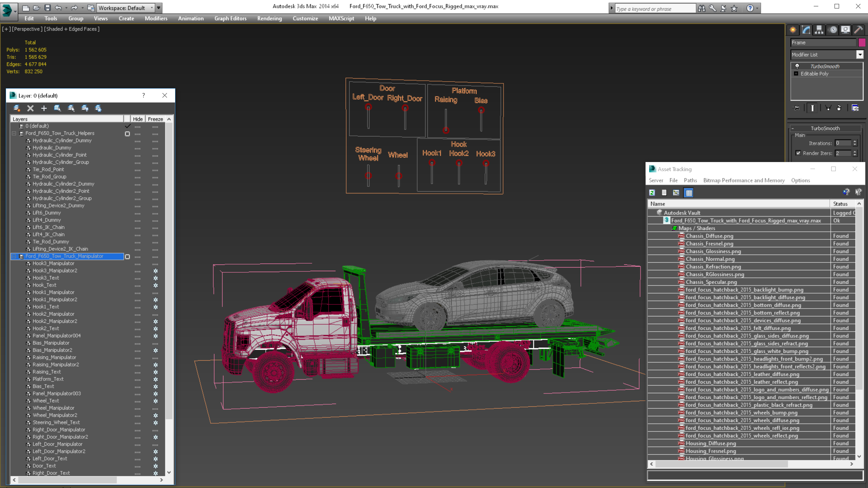Click the Open File folder icon
The width and height of the screenshot is (868, 488).
pyautogui.click(x=37, y=8)
